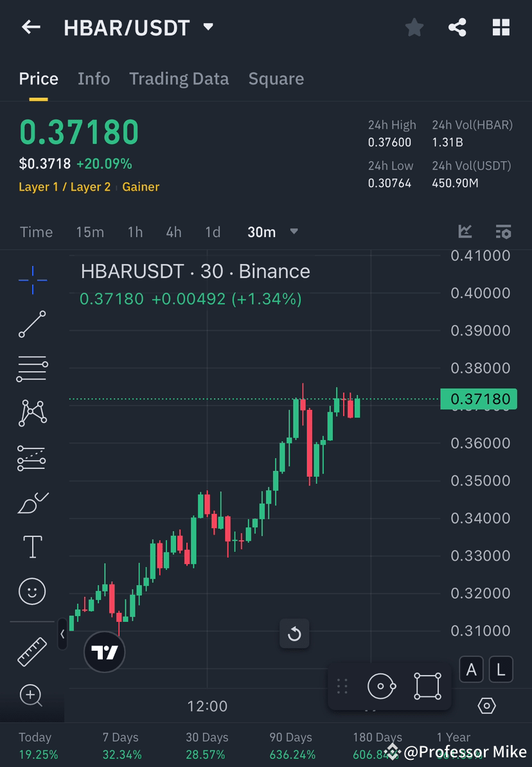Share the HBAR/USDT chart
This screenshot has height=767, width=532.
[x=457, y=27]
